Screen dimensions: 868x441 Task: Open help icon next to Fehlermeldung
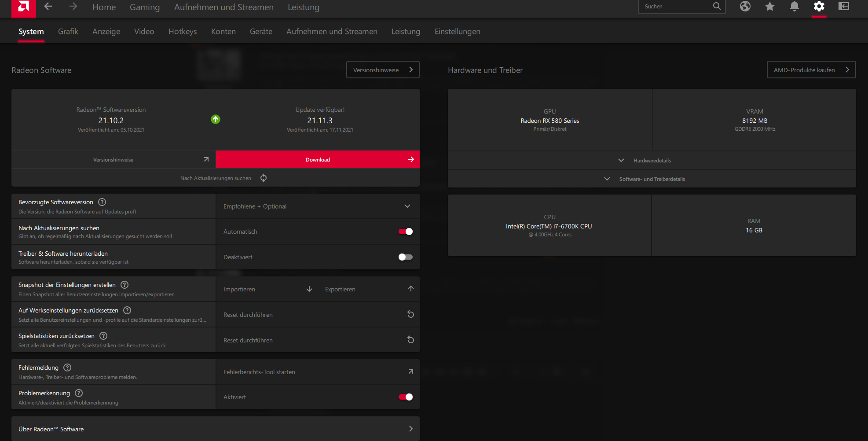click(x=67, y=367)
